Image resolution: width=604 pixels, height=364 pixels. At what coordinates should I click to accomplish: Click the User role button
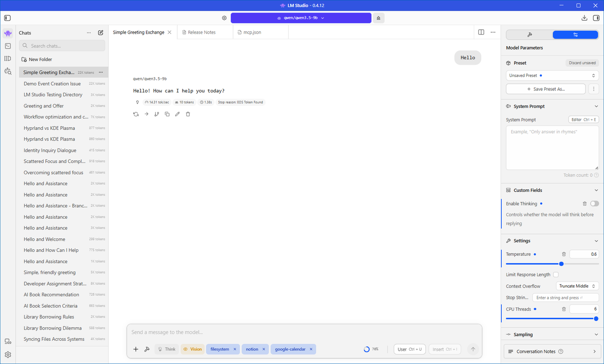(x=410, y=349)
